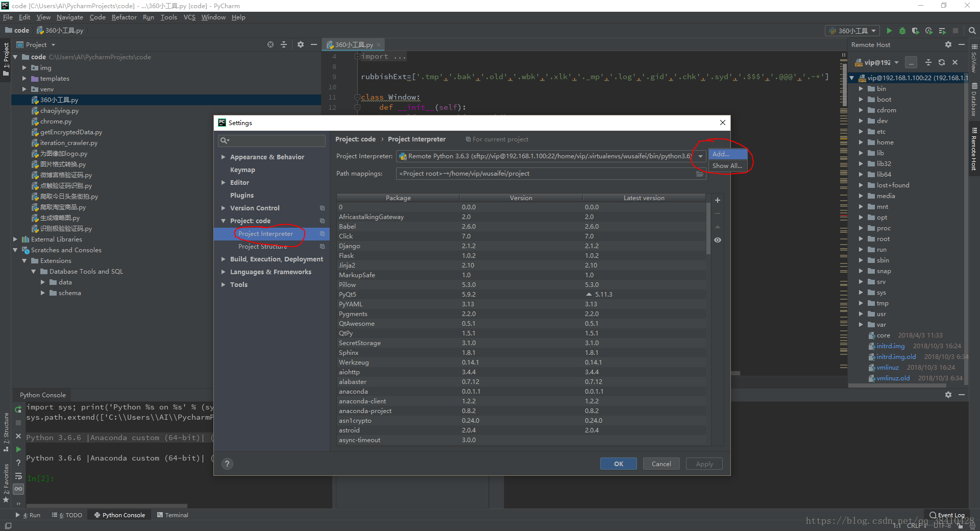The height and width of the screenshot is (531, 980).
Task: Open Remote Host panel settings gear
Action: click(948, 44)
